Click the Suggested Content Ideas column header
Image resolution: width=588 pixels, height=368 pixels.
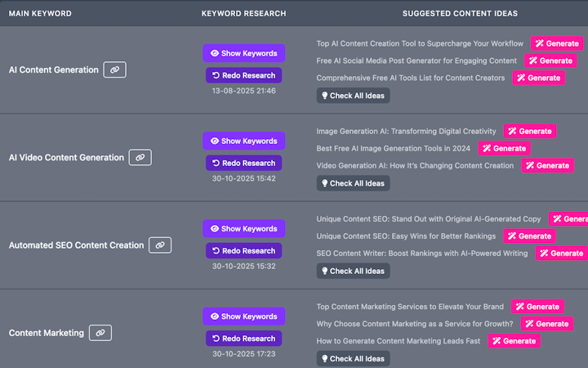point(460,14)
